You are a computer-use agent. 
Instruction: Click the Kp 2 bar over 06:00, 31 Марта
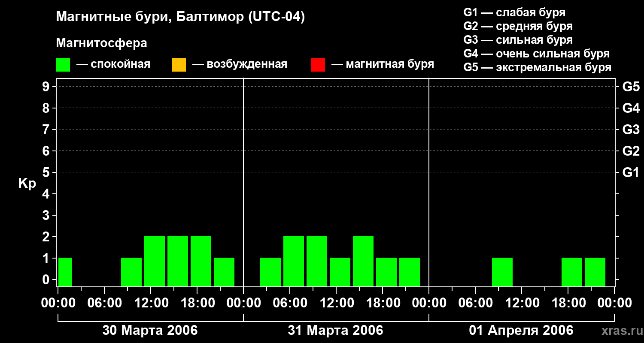tap(294, 261)
